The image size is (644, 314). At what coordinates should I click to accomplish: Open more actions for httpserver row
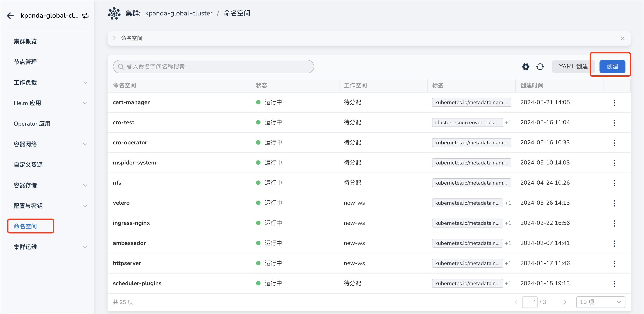tap(614, 263)
